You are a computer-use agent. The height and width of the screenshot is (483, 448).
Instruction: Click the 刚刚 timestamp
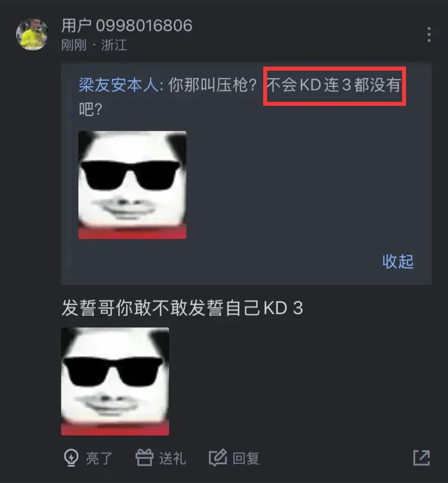pyautogui.click(x=74, y=45)
